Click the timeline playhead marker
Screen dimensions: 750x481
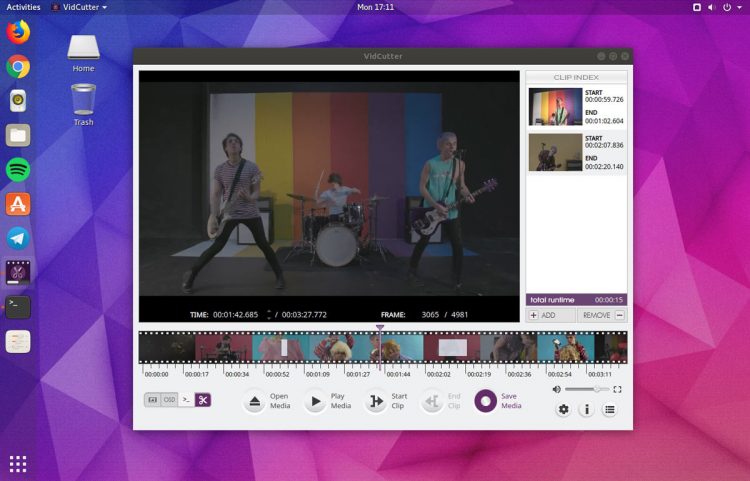[x=380, y=328]
